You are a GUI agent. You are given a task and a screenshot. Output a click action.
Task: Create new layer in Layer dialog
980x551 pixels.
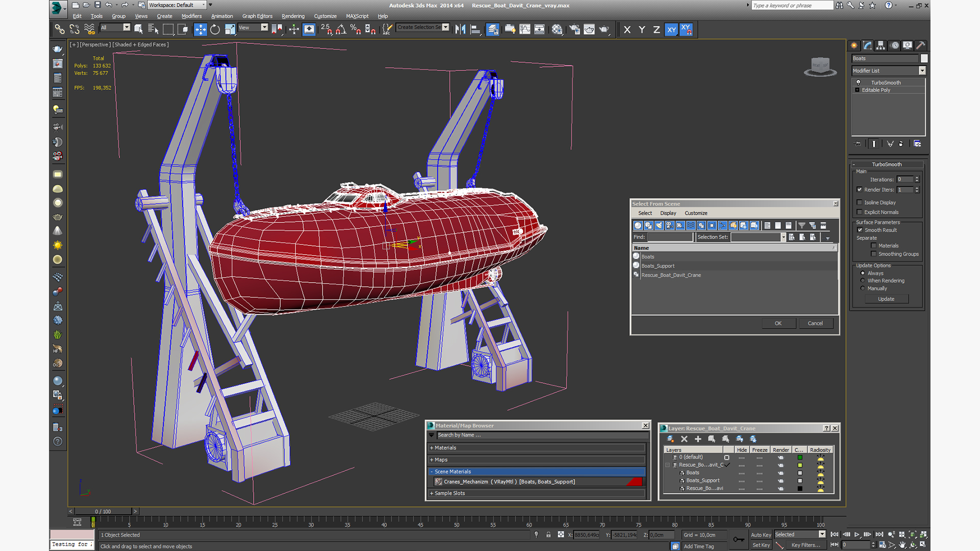670,439
